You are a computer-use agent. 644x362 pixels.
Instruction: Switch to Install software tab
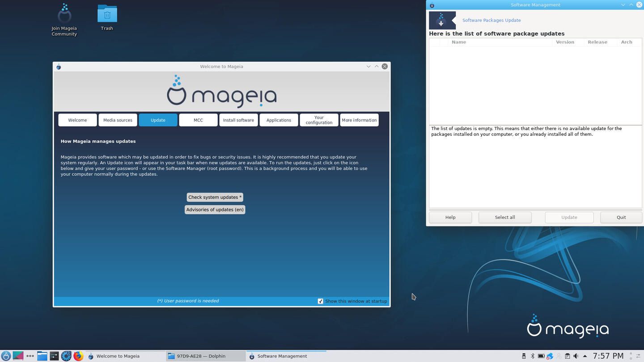click(x=238, y=120)
